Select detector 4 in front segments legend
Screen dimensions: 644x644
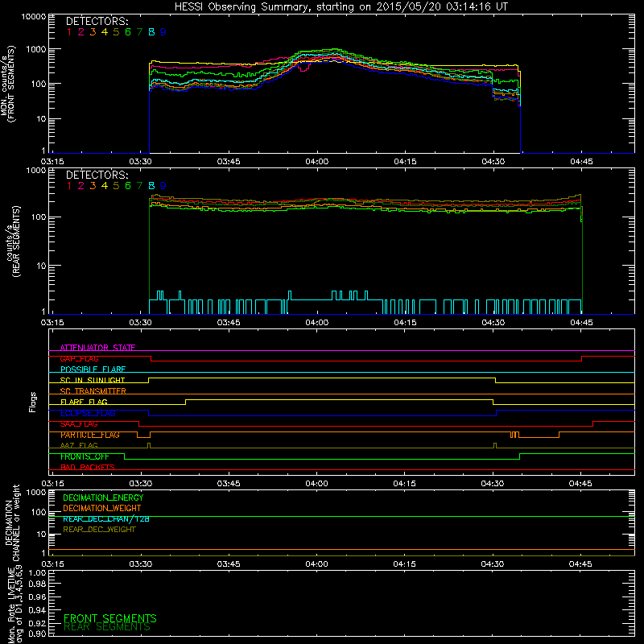(x=105, y=32)
